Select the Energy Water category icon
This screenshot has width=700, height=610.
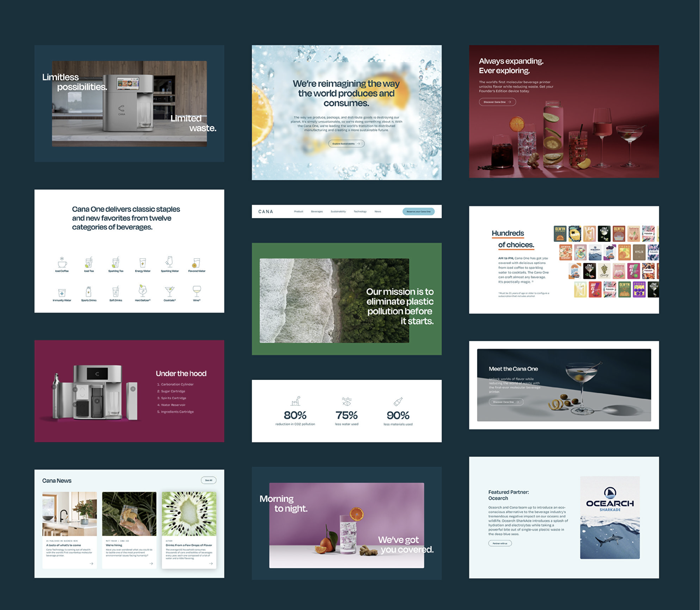(x=143, y=263)
